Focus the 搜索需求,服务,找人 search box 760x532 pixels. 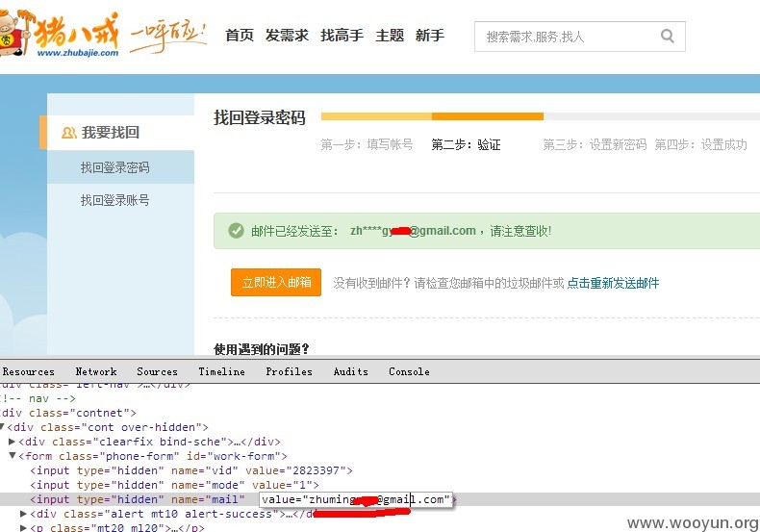580,37
